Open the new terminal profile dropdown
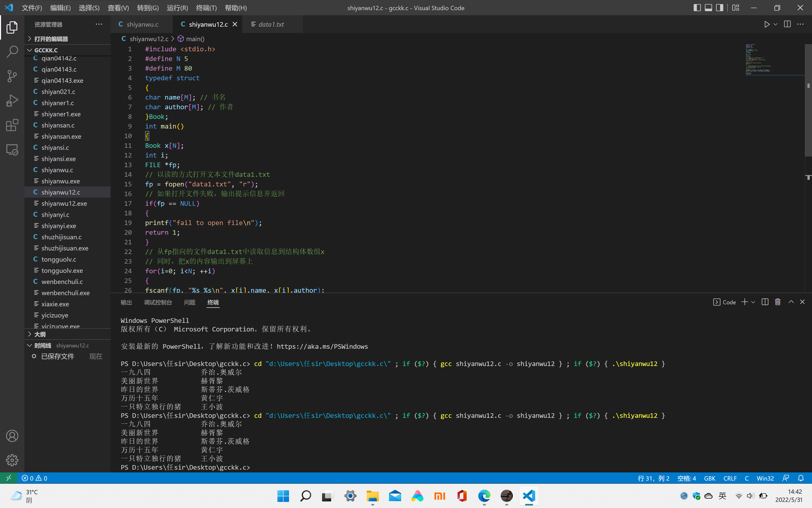 pos(753,302)
